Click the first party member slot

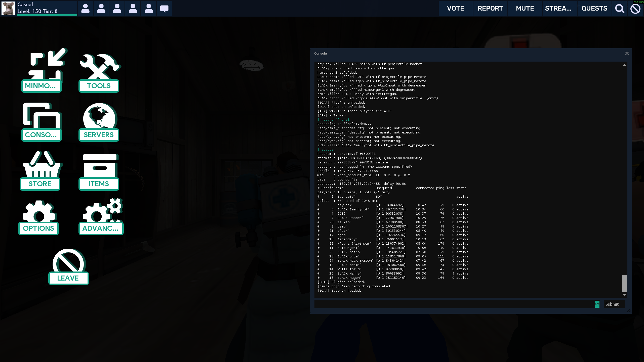pos(86,9)
